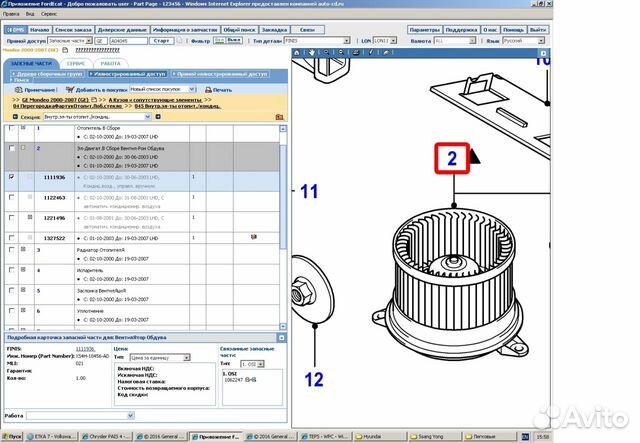The image size is (640, 443).
Task: Go to previous section with the left arrow icon
Action: pos(15,117)
